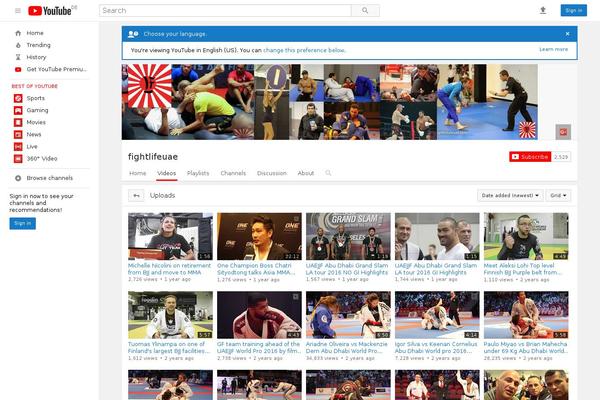This screenshot has width=600, height=400.
Task: Select the Videos tab
Action: [166, 173]
